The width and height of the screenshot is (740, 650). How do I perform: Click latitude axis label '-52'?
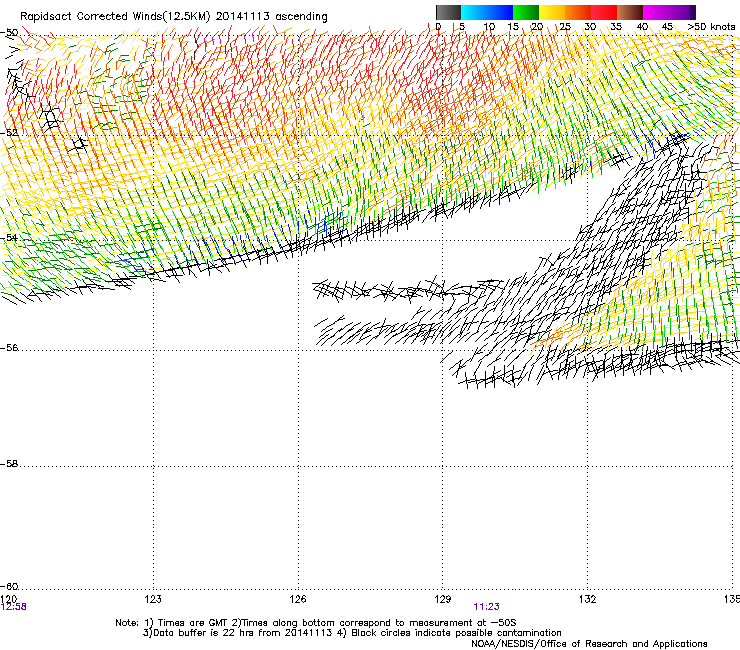click(9, 133)
